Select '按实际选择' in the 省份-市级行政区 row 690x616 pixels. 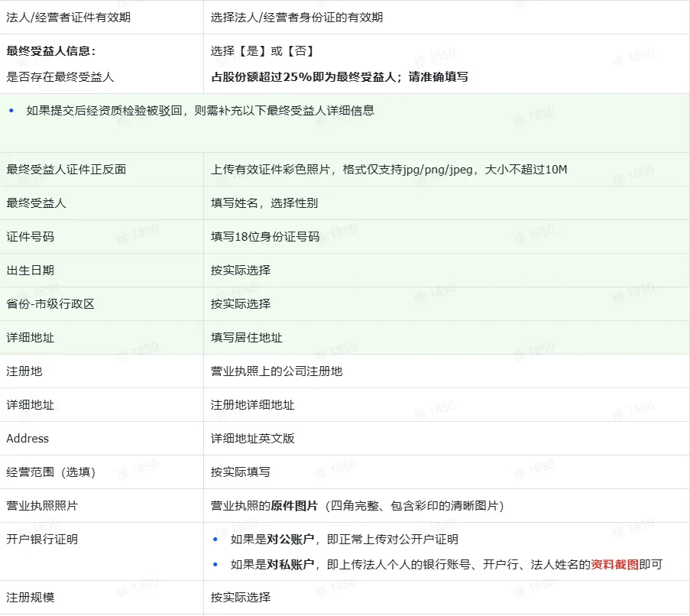[240, 303]
